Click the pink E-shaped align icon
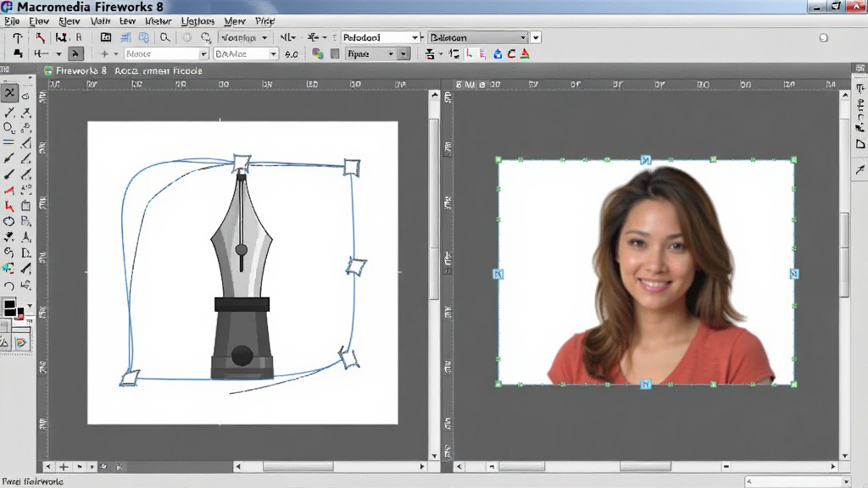 tap(482, 53)
